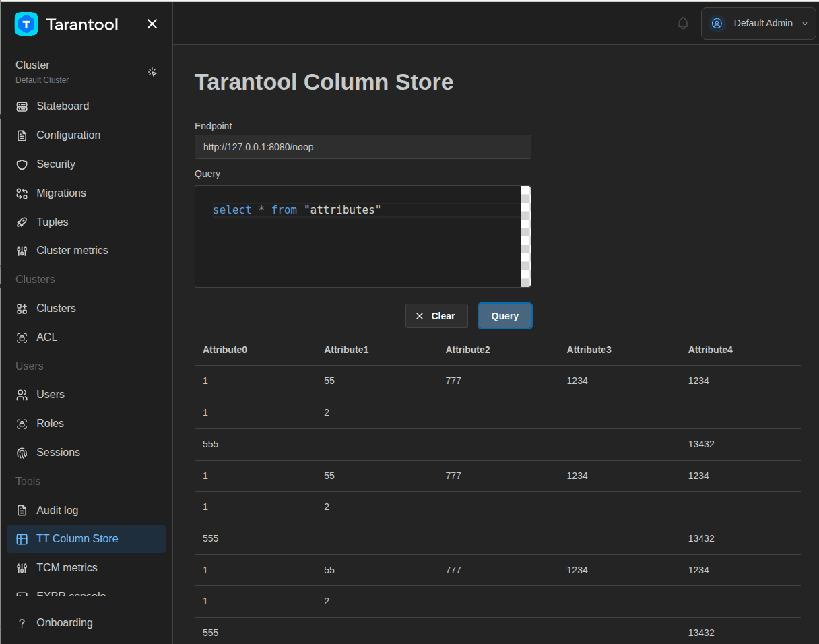Click the Configuration document icon
This screenshot has width=819, height=644.
pos(22,135)
